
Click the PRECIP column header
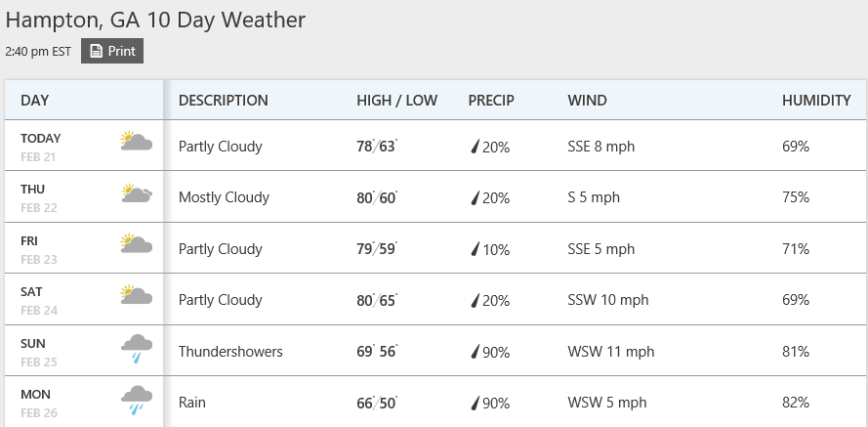(x=491, y=101)
